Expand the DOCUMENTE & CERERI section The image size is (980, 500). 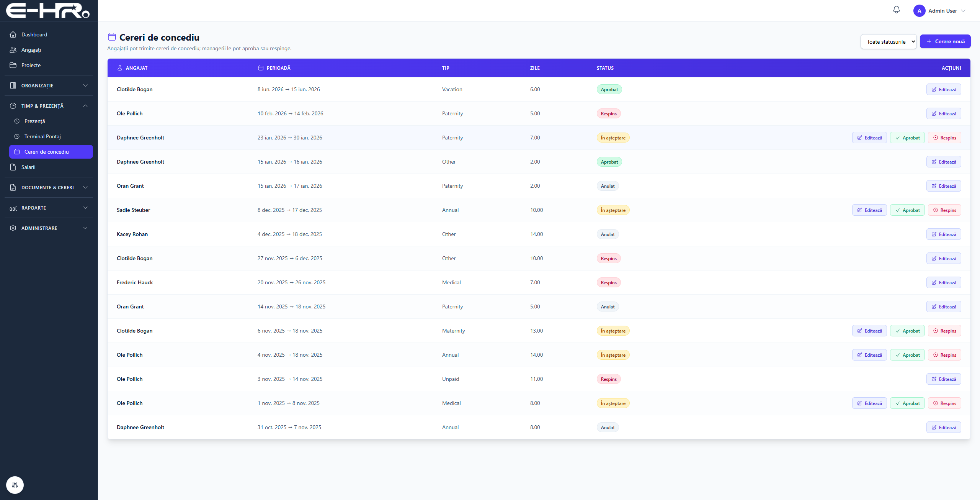click(x=49, y=187)
